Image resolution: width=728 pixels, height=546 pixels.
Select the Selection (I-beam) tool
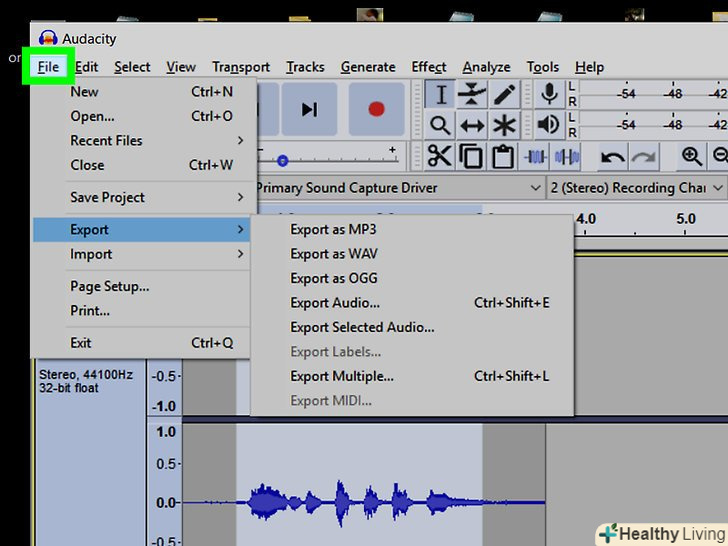pos(440,94)
